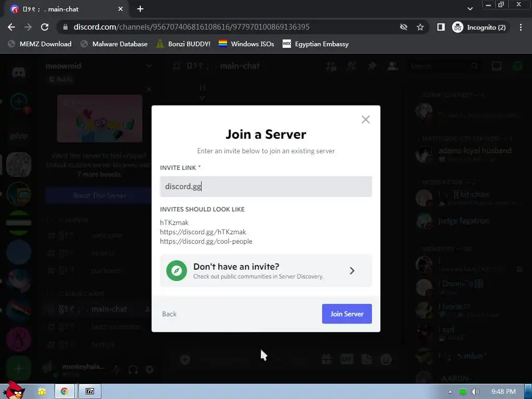Click the yellow folder taskbar icon

42,392
